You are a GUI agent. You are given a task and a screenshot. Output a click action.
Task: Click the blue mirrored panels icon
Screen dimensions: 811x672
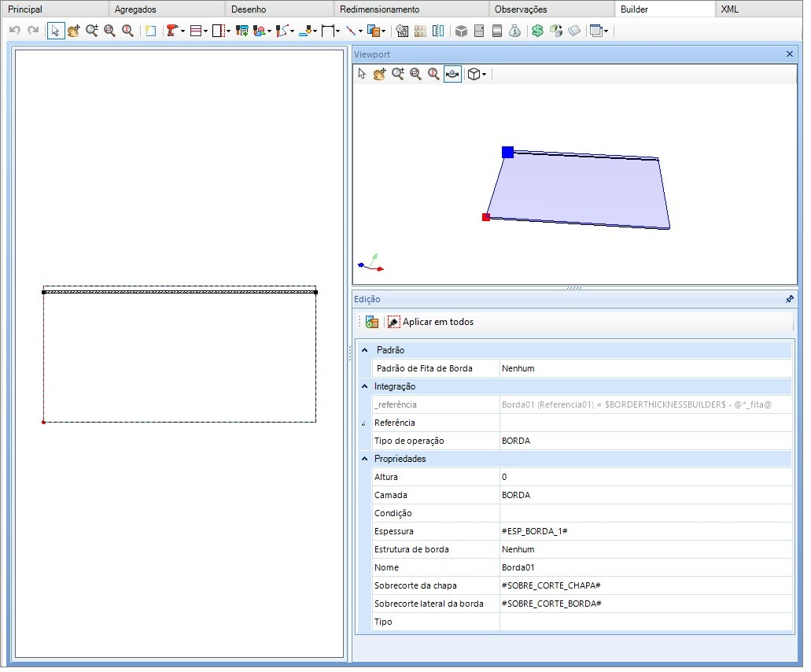pos(438,31)
